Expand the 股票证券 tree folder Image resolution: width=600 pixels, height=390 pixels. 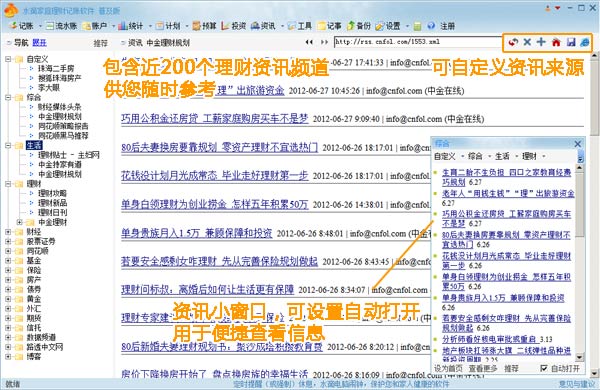[8, 241]
